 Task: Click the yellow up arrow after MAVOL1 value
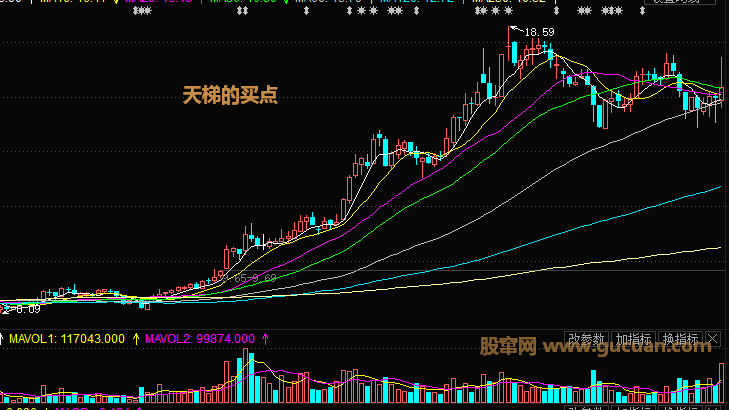tap(136, 339)
